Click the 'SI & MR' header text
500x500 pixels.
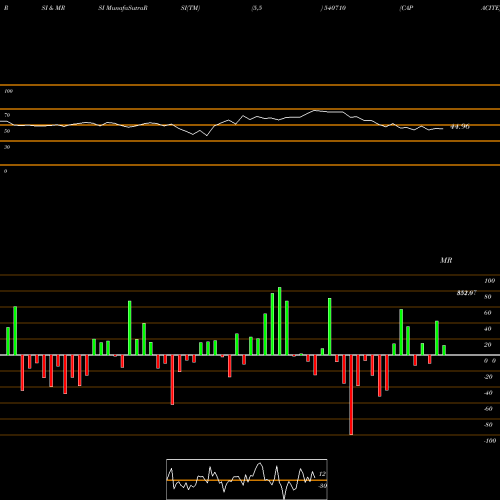coord(53,8)
